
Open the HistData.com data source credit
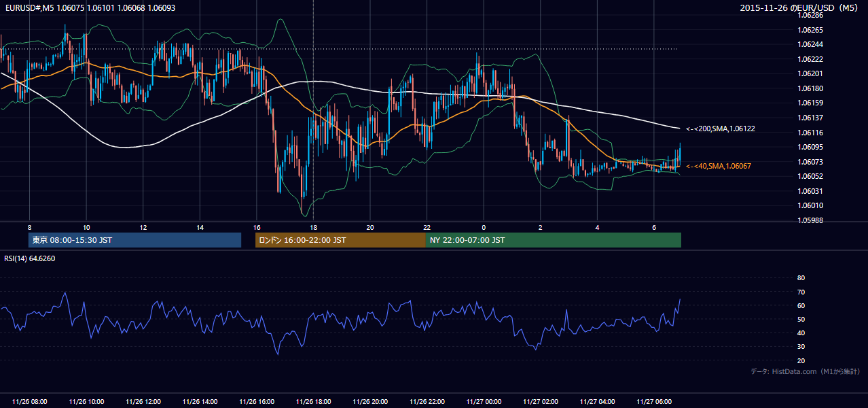[x=805, y=371]
